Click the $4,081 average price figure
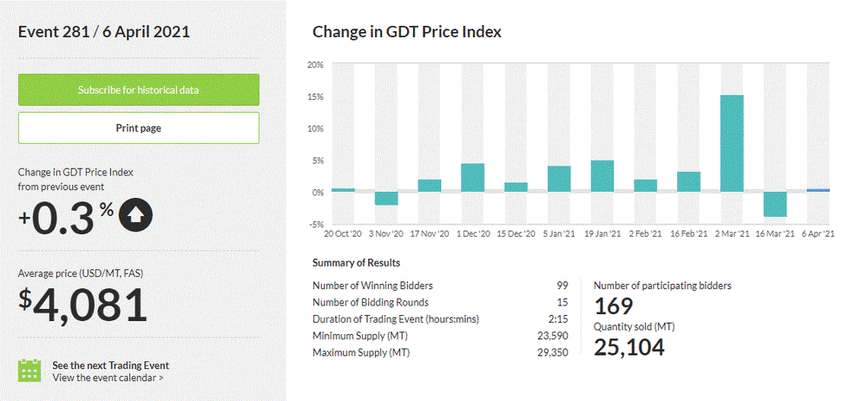The height and width of the screenshot is (401, 868). click(x=83, y=306)
